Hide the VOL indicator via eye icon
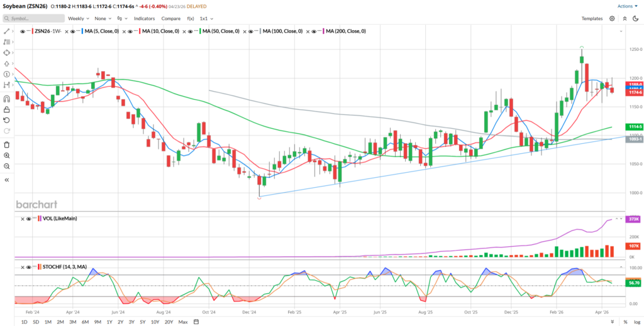Image resolution: width=644 pixels, height=326 pixels. (x=28, y=219)
